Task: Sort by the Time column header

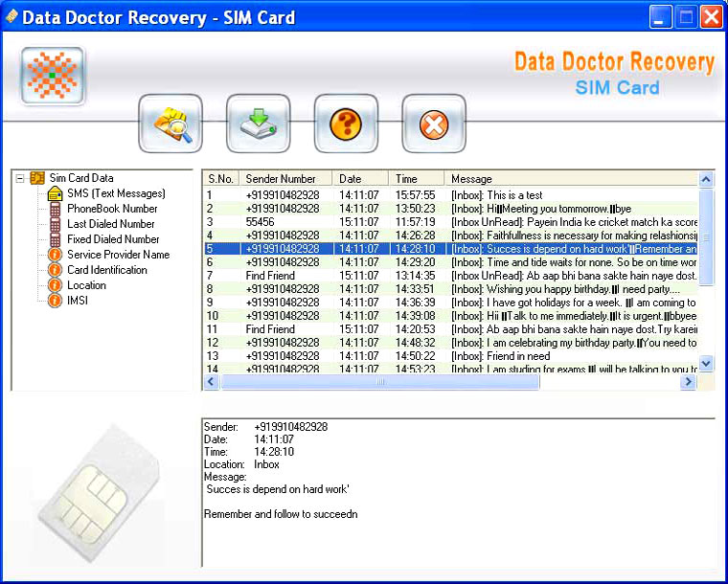Action: point(417,179)
